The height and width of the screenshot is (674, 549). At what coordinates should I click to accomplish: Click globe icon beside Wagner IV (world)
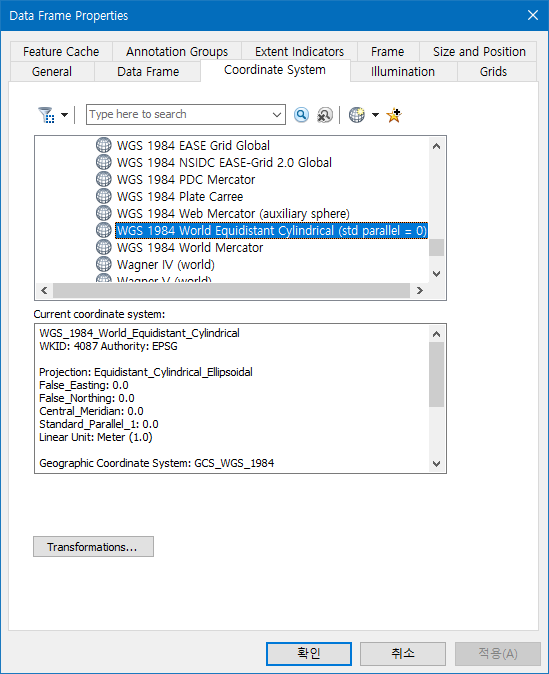pos(104,264)
